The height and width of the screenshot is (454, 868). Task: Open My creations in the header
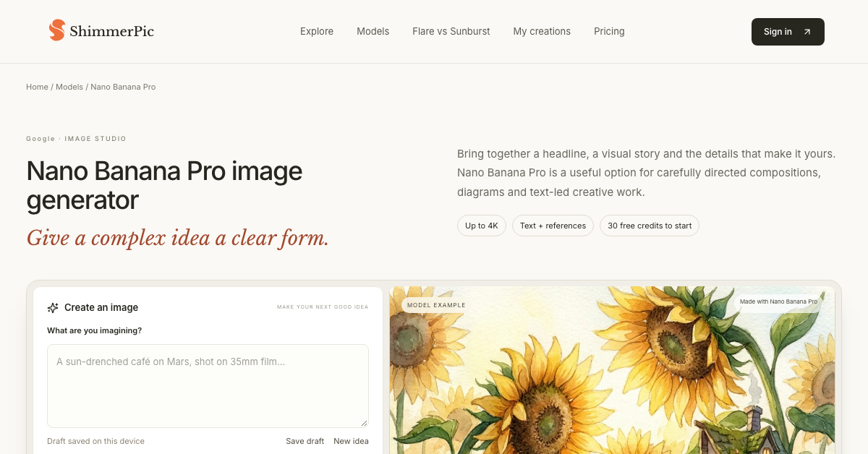pos(542,31)
